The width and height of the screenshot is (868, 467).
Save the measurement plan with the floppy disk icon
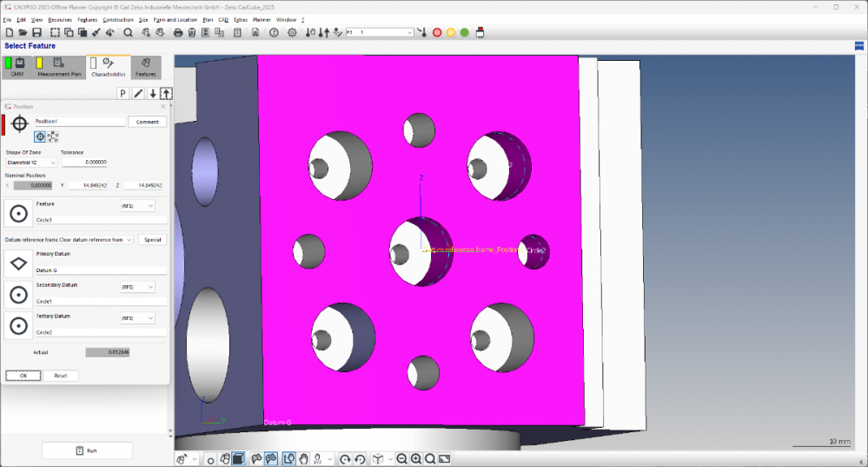(x=36, y=33)
